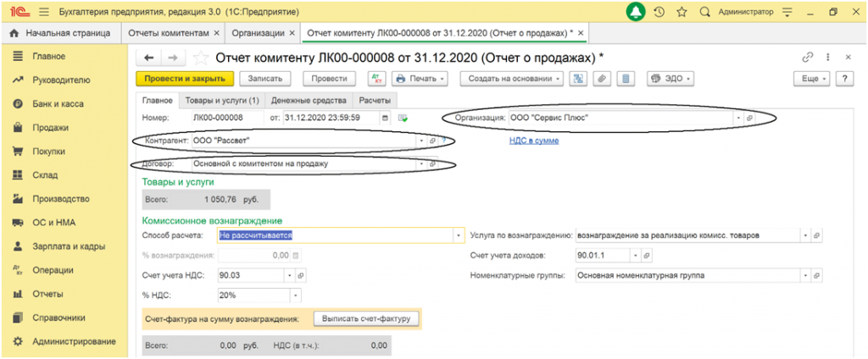868x359 pixels.
Task: Close the Организации window tab
Action: click(x=292, y=33)
